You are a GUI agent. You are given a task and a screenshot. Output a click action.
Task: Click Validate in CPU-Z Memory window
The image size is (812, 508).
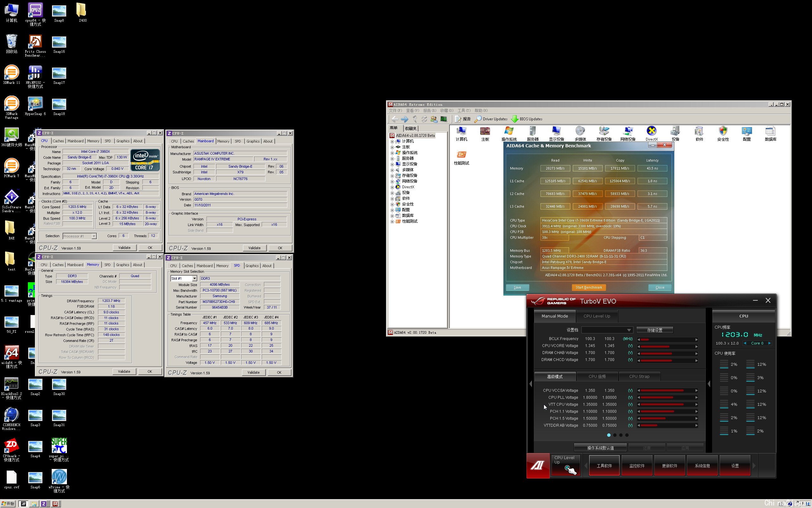124,371
